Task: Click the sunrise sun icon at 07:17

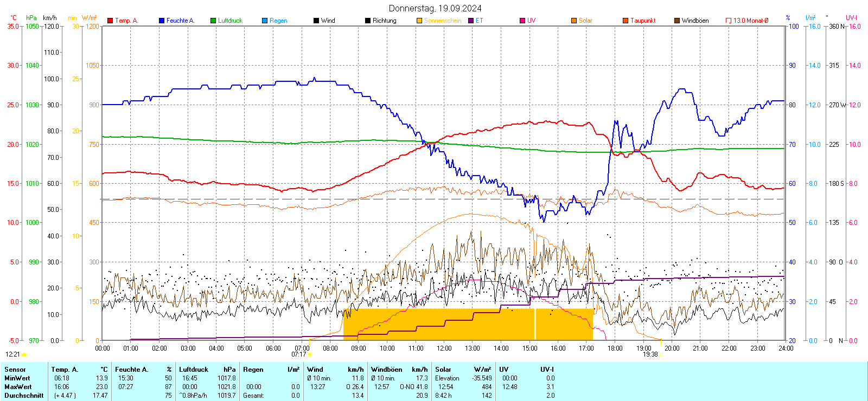Action: click(x=310, y=354)
